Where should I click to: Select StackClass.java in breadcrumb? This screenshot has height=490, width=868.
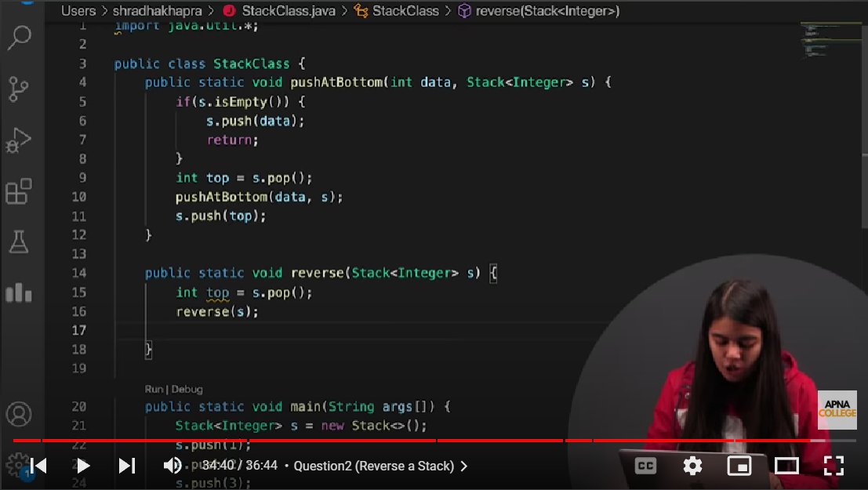289,11
